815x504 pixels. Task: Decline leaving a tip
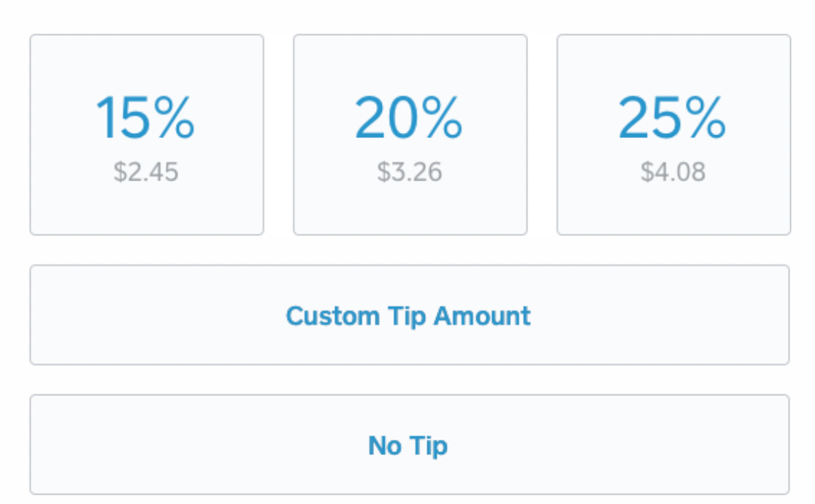point(409,445)
